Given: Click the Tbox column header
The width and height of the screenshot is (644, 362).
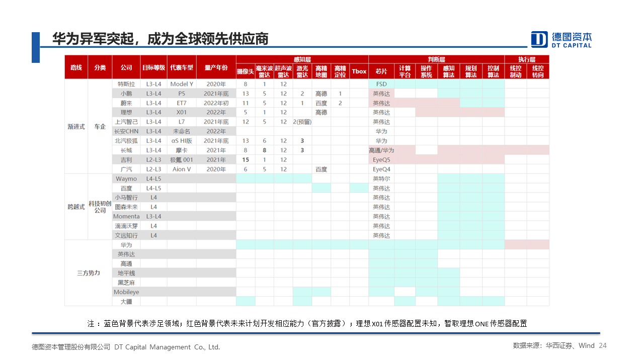Looking at the screenshot, I should tap(359, 71).
